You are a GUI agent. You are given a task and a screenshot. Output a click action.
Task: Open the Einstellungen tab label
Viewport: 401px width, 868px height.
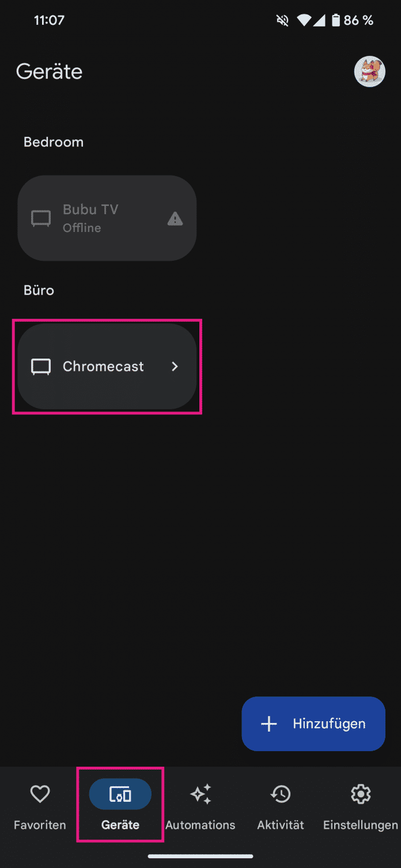click(361, 825)
